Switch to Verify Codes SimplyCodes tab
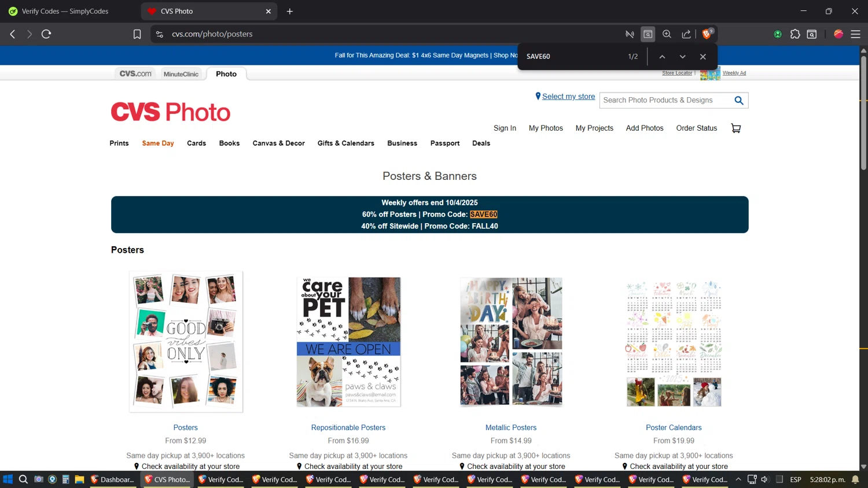The image size is (868, 488). coord(69,11)
